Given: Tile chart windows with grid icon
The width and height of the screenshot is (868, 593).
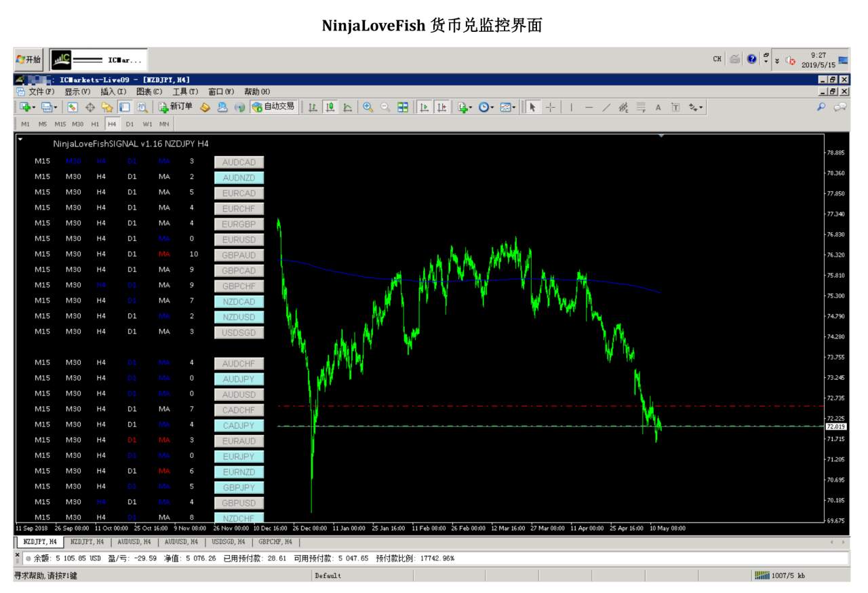Looking at the screenshot, I should click(403, 107).
